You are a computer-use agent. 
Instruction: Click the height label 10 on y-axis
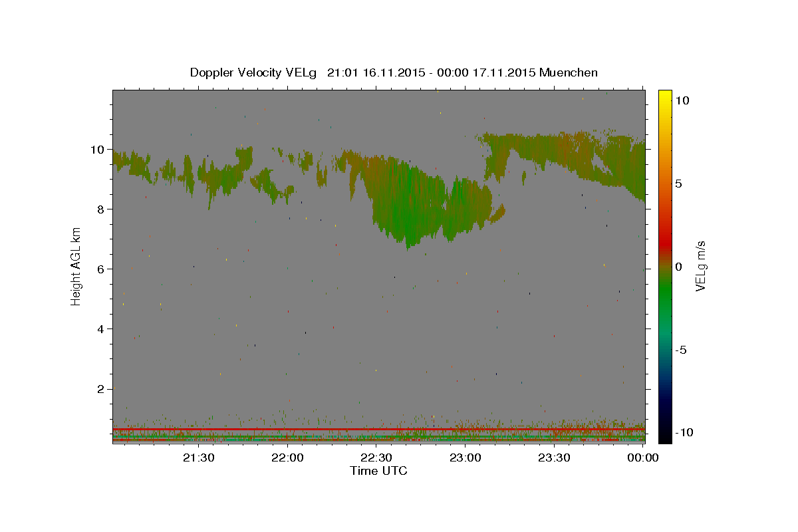coord(99,150)
